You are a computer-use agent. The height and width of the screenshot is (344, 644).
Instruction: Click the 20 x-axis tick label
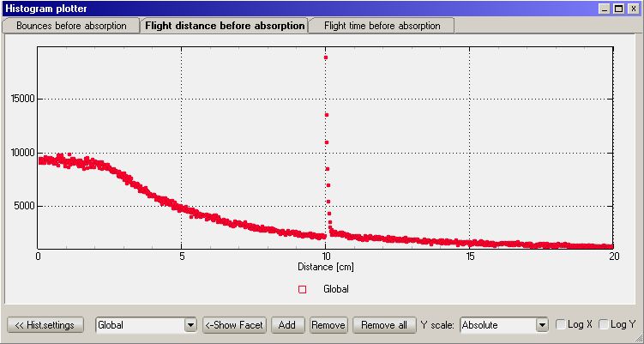[614, 256]
